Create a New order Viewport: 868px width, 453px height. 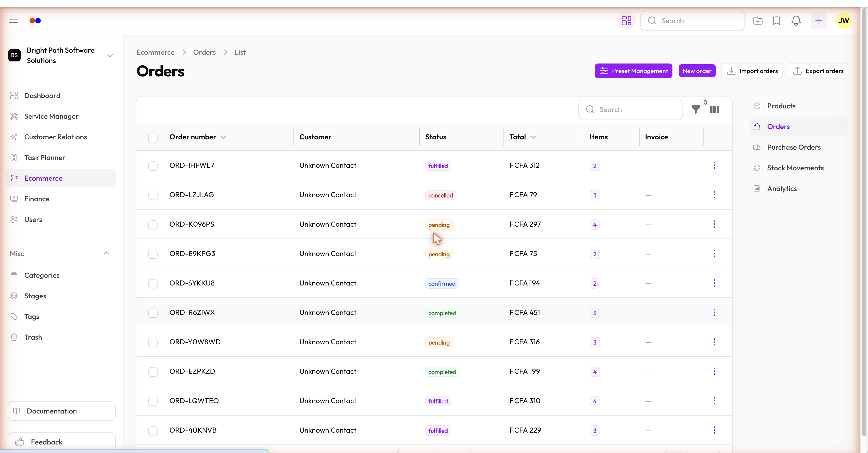click(x=697, y=71)
